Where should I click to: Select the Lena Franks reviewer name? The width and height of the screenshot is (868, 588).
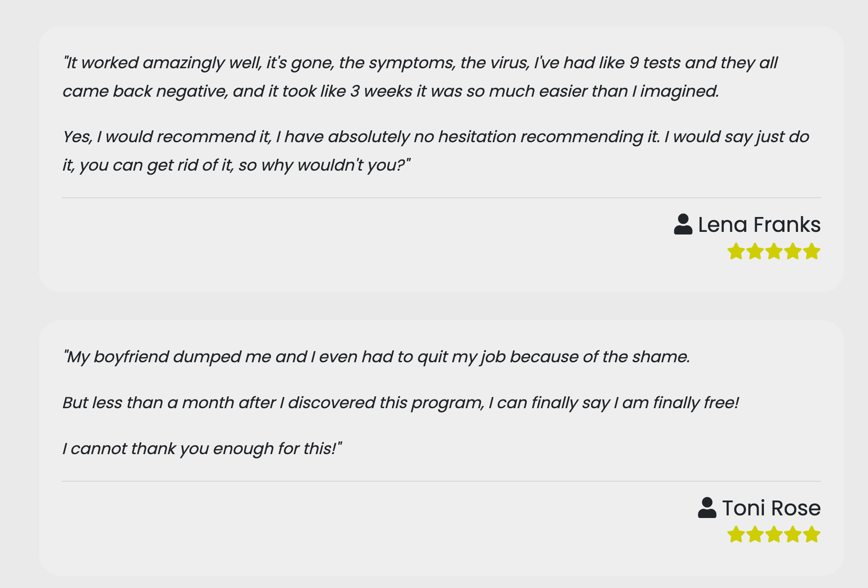pyautogui.click(x=759, y=224)
